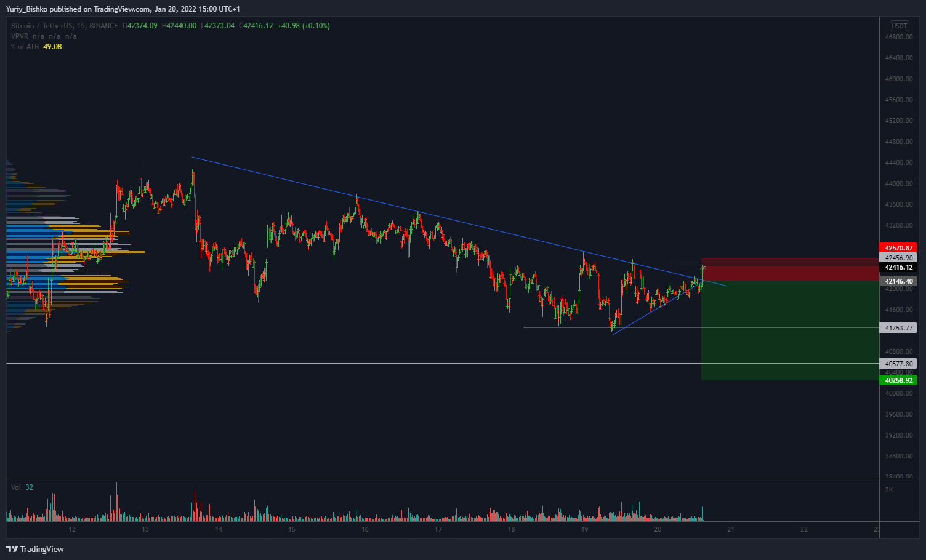The height and width of the screenshot is (560, 926).
Task: Click the 46000.00 price axis label
Action: coord(899,79)
